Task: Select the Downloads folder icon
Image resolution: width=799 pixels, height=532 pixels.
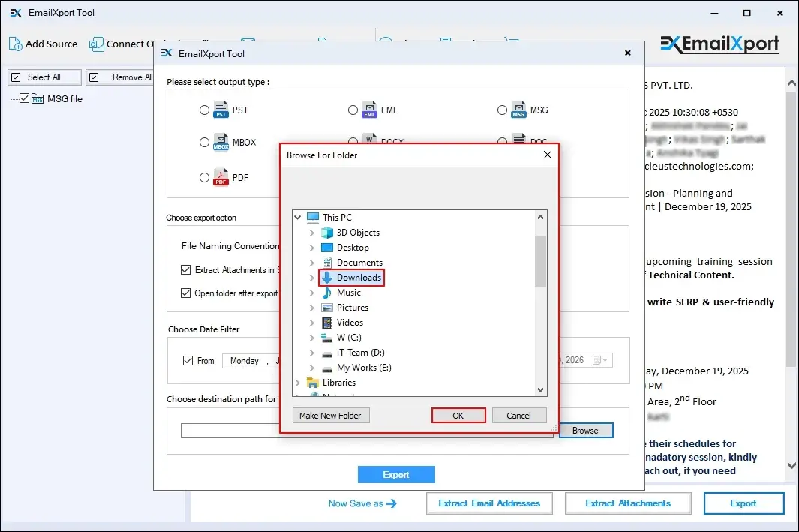Action: coord(327,278)
